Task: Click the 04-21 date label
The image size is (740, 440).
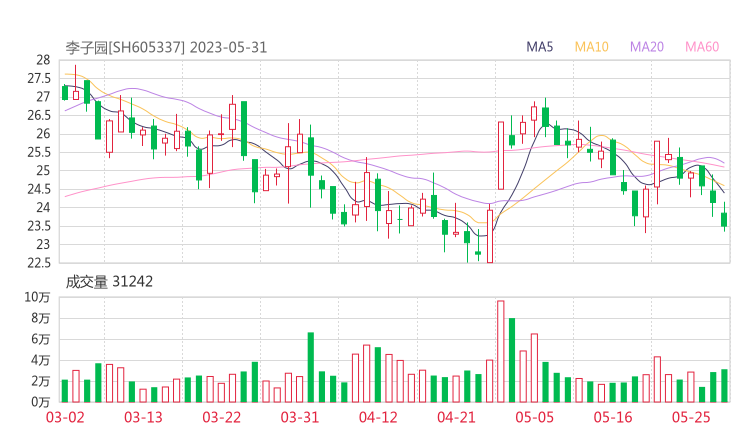Action: (456, 417)
